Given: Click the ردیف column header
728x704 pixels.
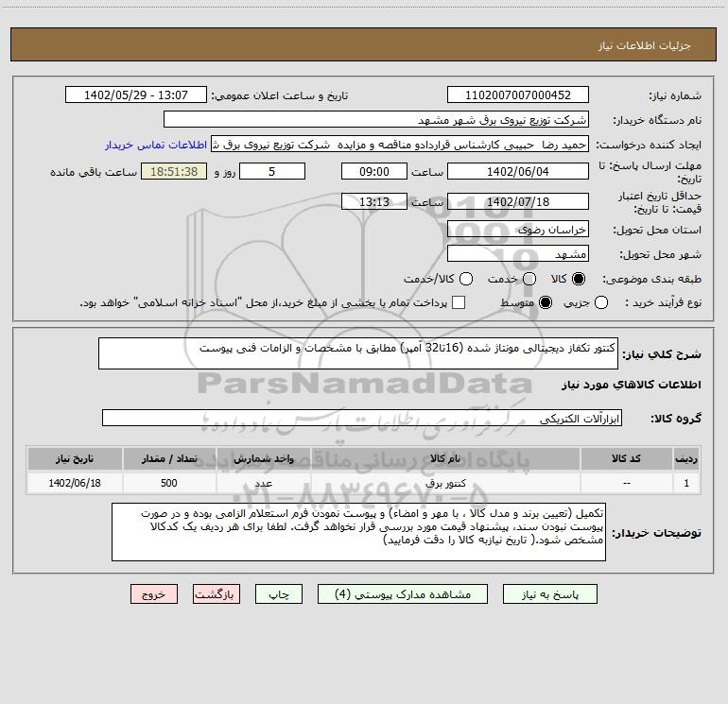Looking at the screenshot, I should [686, 459].
